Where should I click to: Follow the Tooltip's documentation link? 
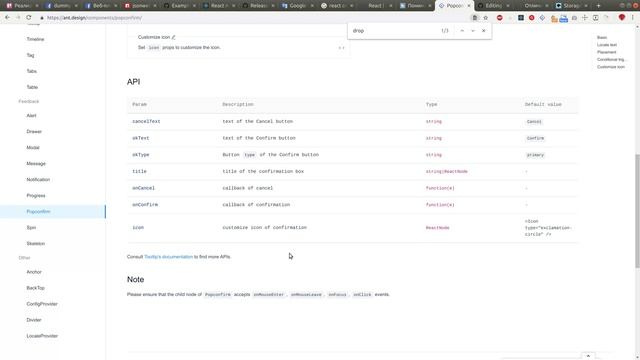coord(169,257)
